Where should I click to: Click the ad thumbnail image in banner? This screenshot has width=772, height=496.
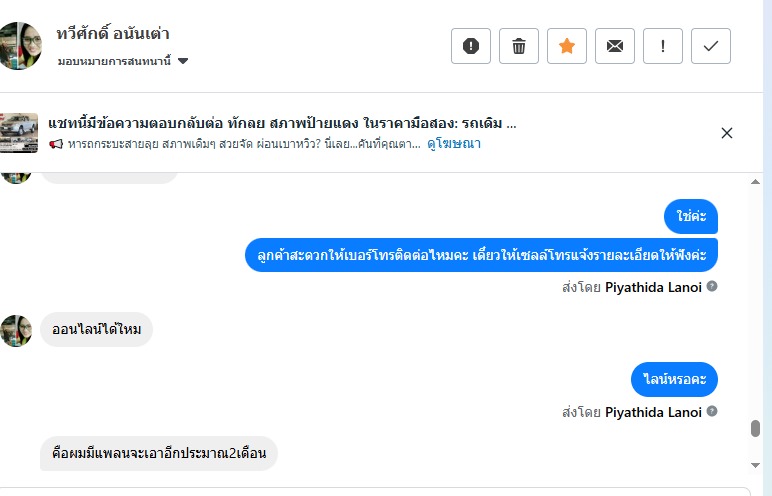(x=20, y=133)
